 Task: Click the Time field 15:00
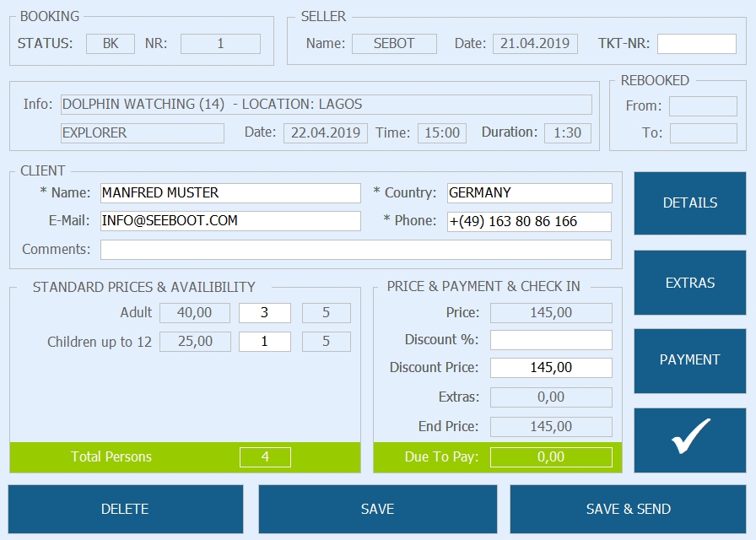(442, 133)
